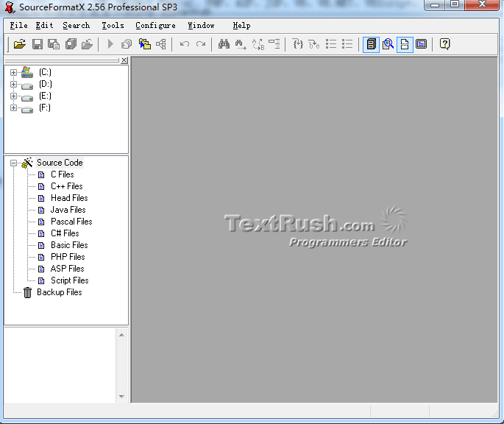Select the (F:) drive label
This screenshot has height=424, width=504.
point(45,107)
